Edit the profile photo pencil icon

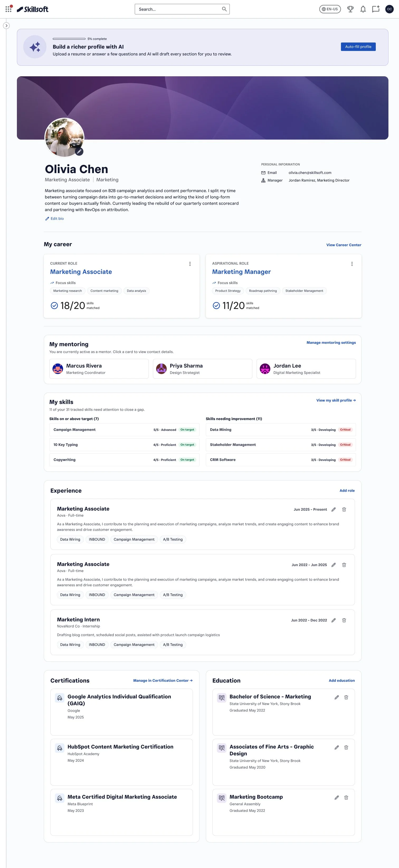pos(79,152)
